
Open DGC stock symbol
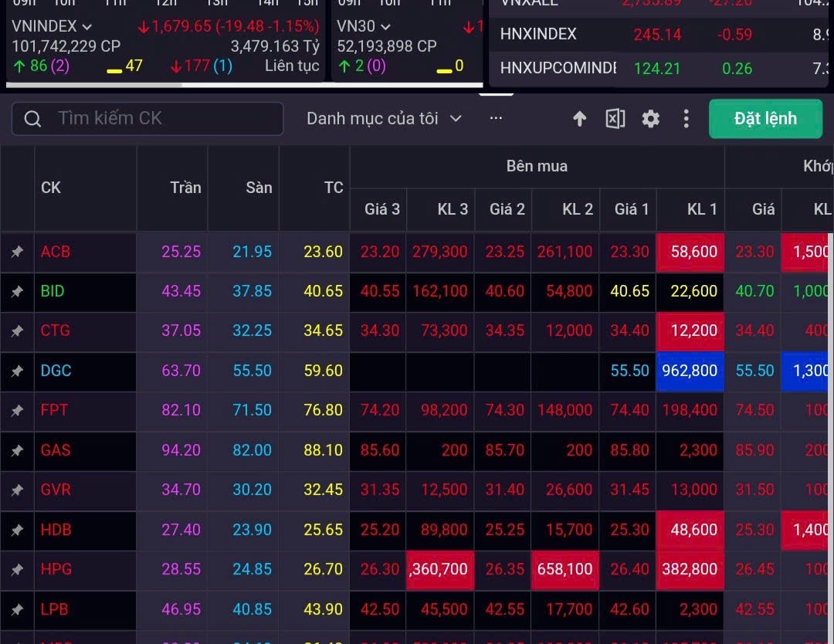coord(56,371)
